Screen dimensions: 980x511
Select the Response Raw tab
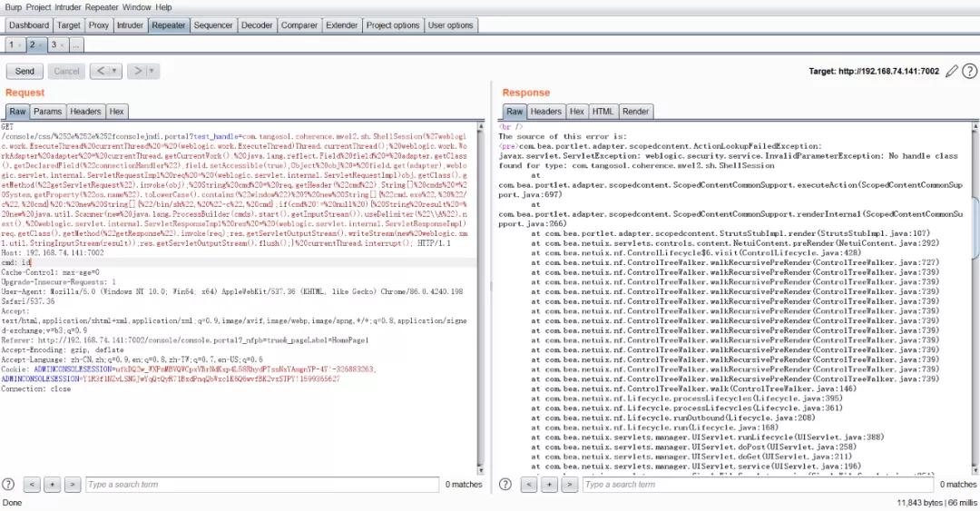click(x=514, y=112)
